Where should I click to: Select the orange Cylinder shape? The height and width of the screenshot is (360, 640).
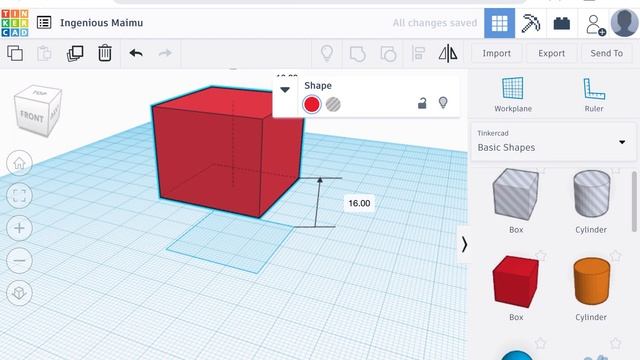tap(591, 281)
